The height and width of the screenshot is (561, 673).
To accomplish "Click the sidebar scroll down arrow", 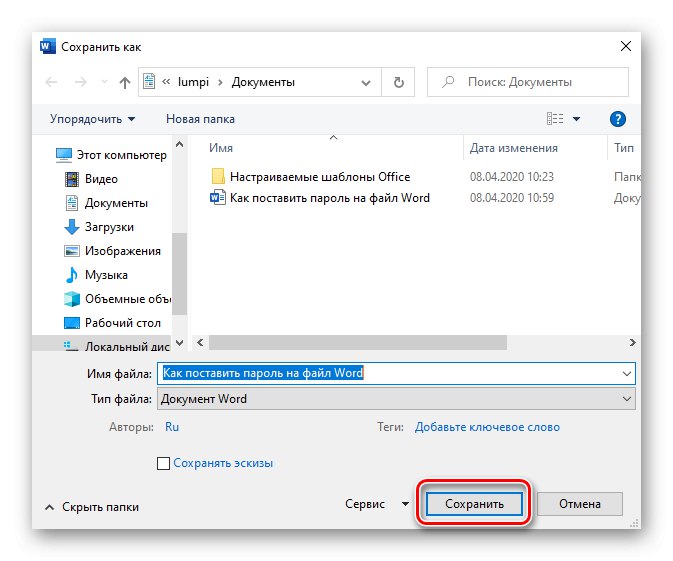I will pos(179,343).
